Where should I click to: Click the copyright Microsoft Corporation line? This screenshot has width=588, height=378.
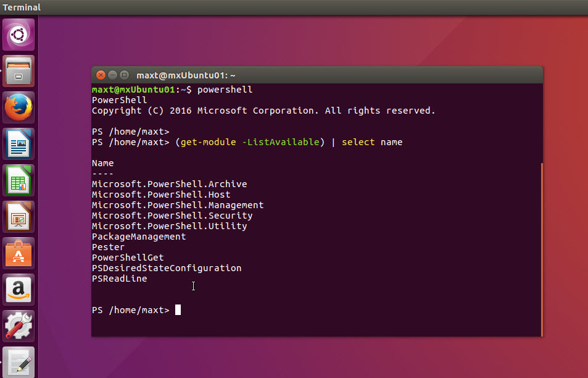pos(263,111)
